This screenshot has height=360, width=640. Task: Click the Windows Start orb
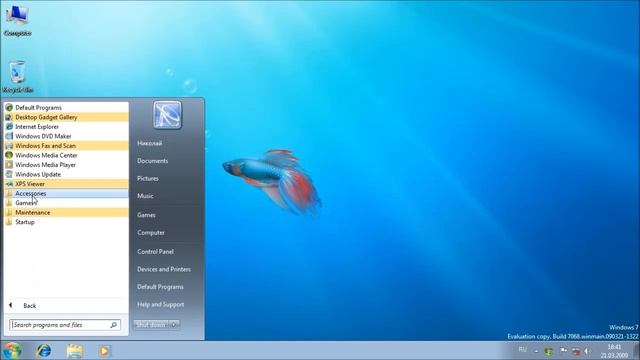(12, 351)
